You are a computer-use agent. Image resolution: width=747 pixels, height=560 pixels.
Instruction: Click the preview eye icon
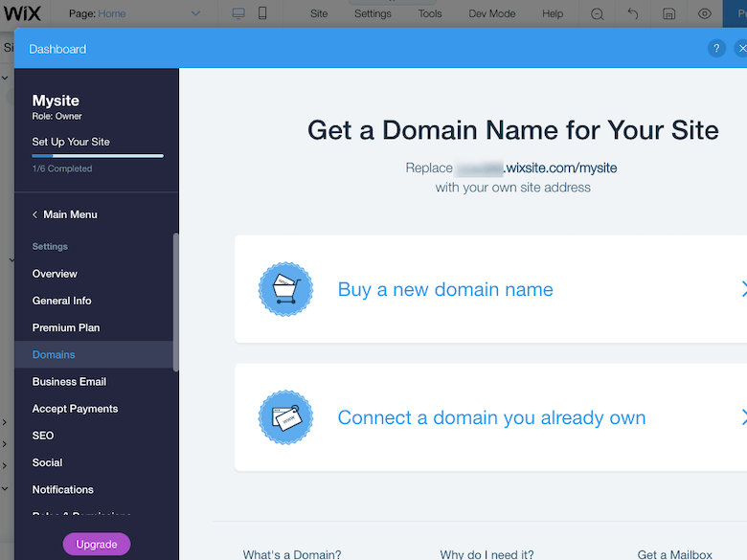pyautogui.click(x=705, y=14)
